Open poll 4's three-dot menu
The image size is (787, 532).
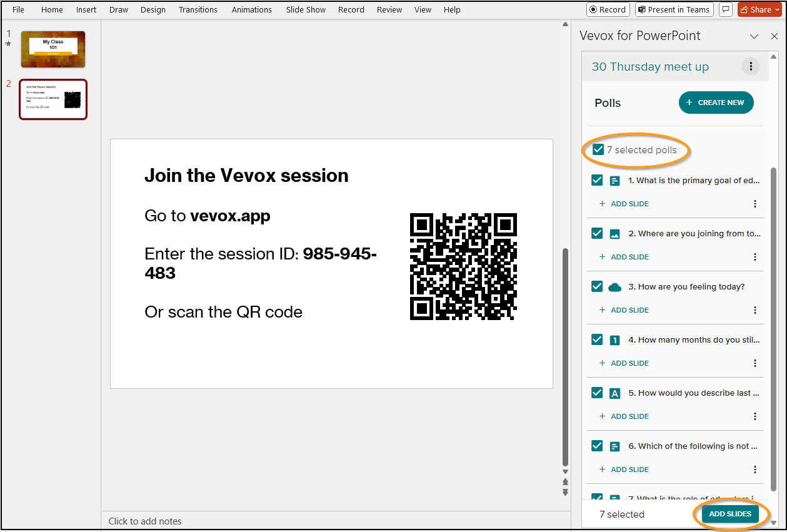[x=755, y=363]
